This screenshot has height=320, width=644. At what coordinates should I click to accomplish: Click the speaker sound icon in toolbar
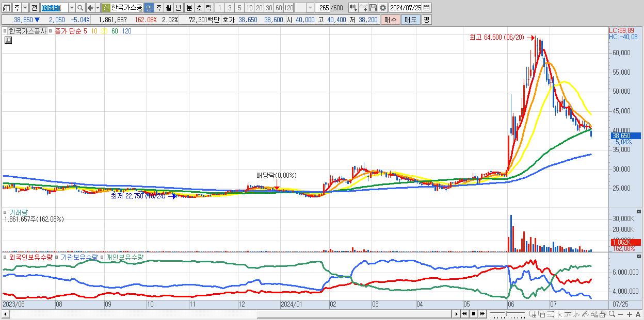pos(90,8)
